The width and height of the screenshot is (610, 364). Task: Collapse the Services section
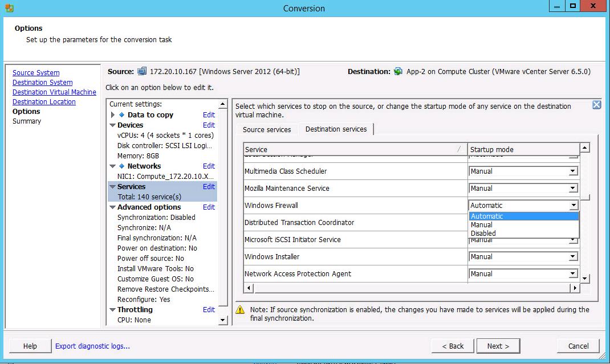point(112,187)
